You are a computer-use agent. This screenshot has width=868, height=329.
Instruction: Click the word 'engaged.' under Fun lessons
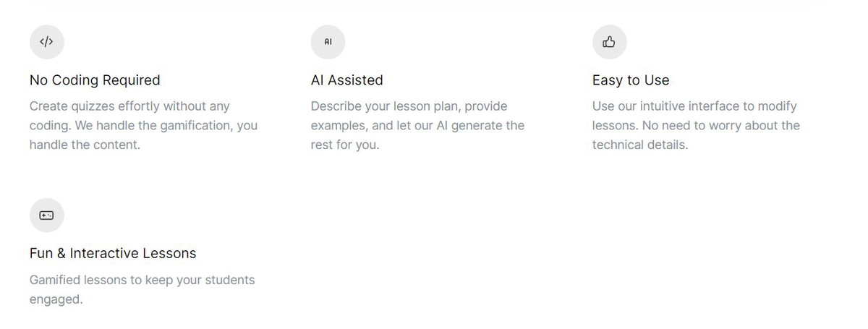click(56, 299)
